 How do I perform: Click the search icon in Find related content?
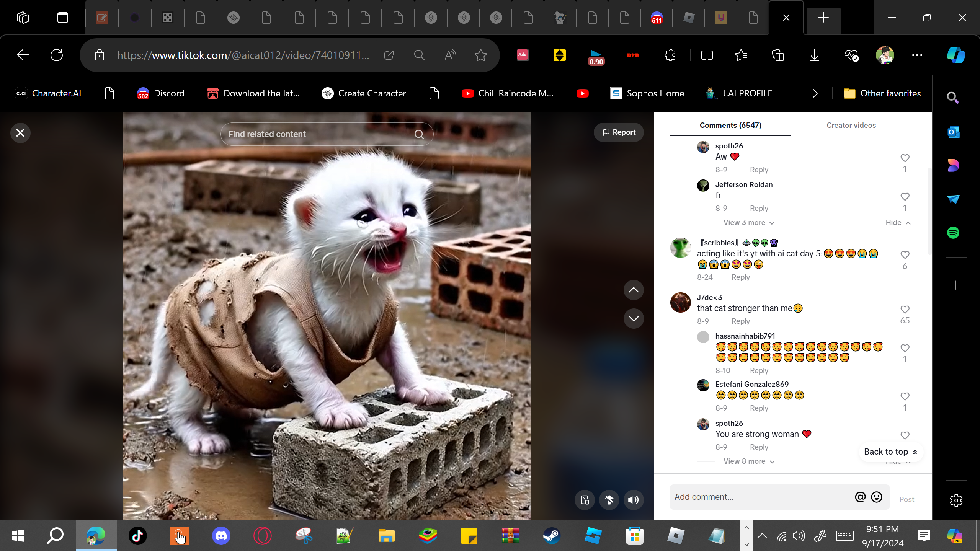[419, 134]
